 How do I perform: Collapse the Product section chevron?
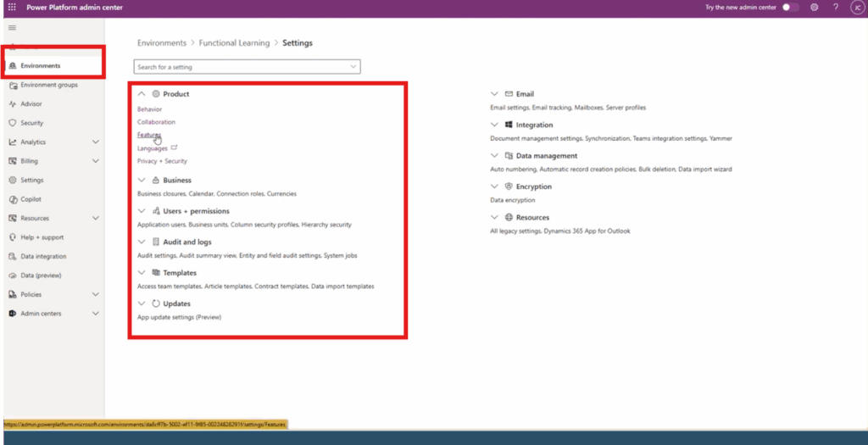point(142,94)
